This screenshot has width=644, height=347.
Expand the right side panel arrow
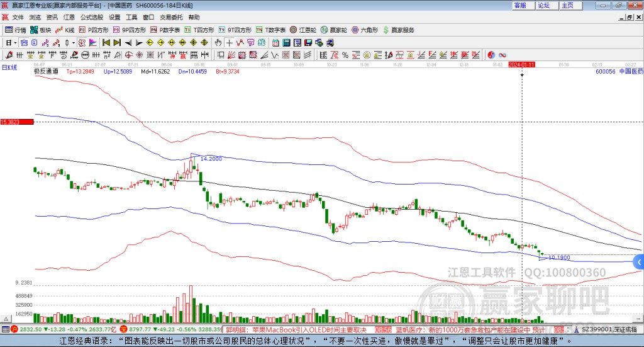pyautogui.click(x=639, y=262)
